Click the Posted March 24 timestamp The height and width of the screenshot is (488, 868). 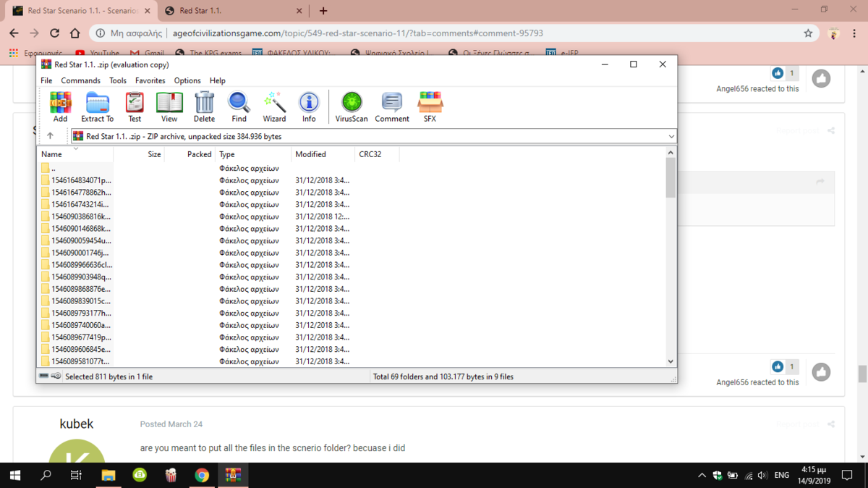(171, 424)
